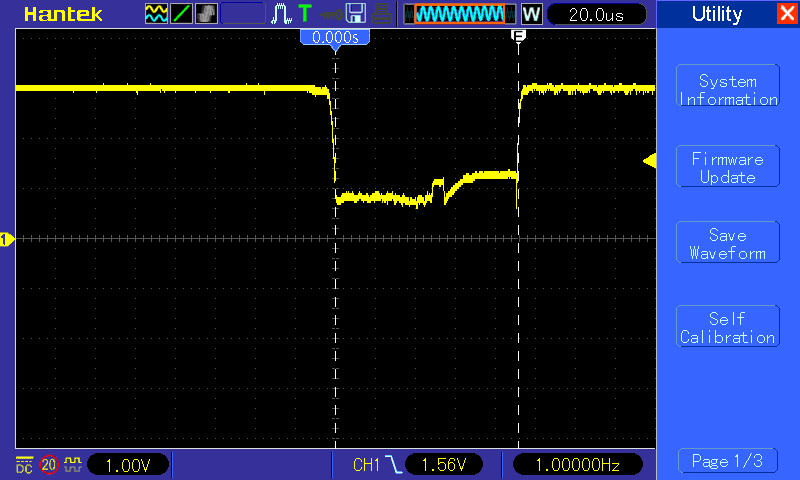The image size is (800, 480).
Task: Select the sine wave display icon
Action: (156, 14)
